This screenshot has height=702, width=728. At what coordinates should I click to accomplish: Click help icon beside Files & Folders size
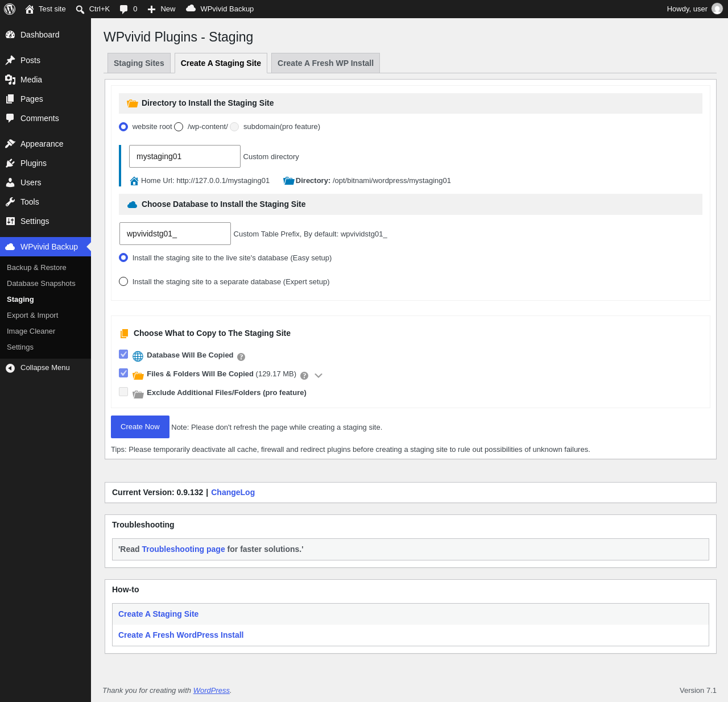pyautogui.click(x=304, y=376)
